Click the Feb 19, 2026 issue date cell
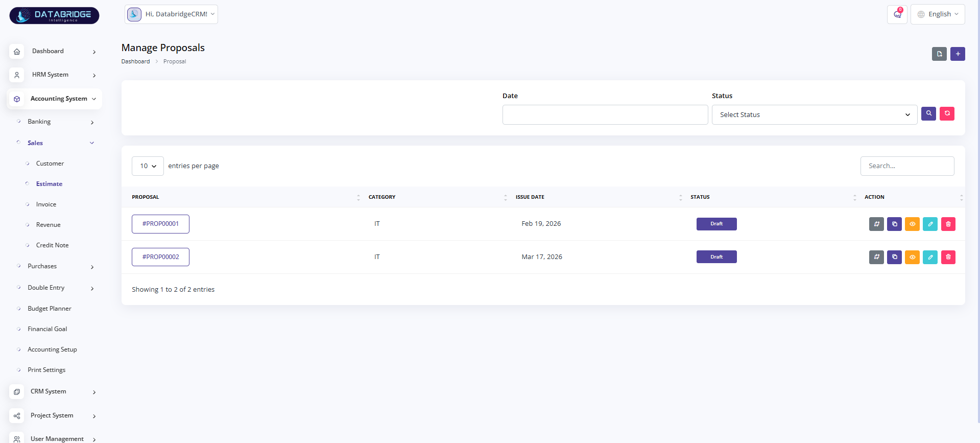Screen dimensions: 980x443 (x=541, y=224)
